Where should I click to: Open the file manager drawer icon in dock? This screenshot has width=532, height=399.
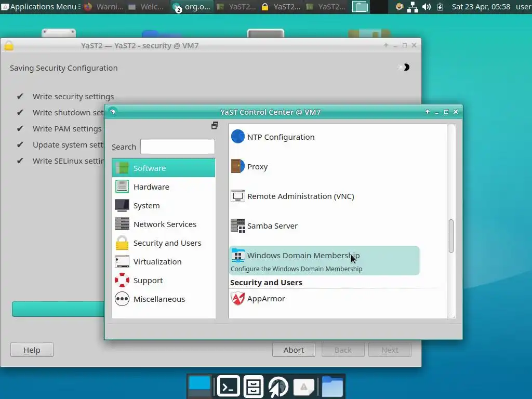click(253, 386)
